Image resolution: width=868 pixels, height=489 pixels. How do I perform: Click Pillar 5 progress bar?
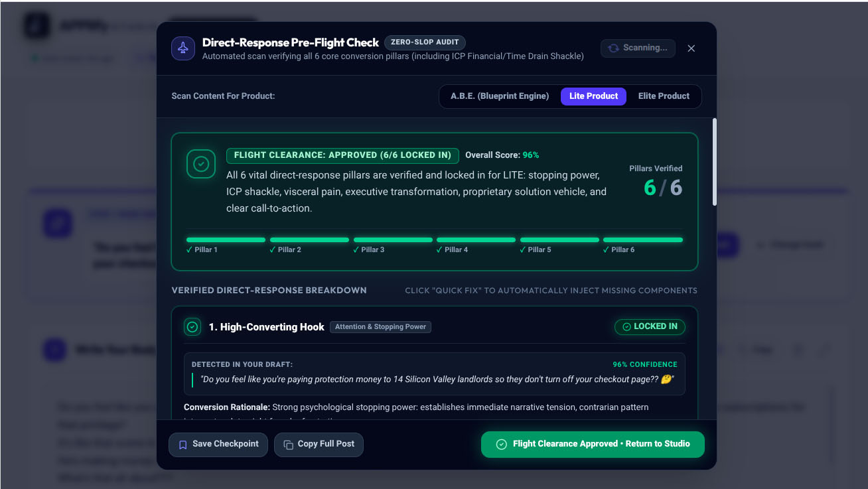point(559,240)
